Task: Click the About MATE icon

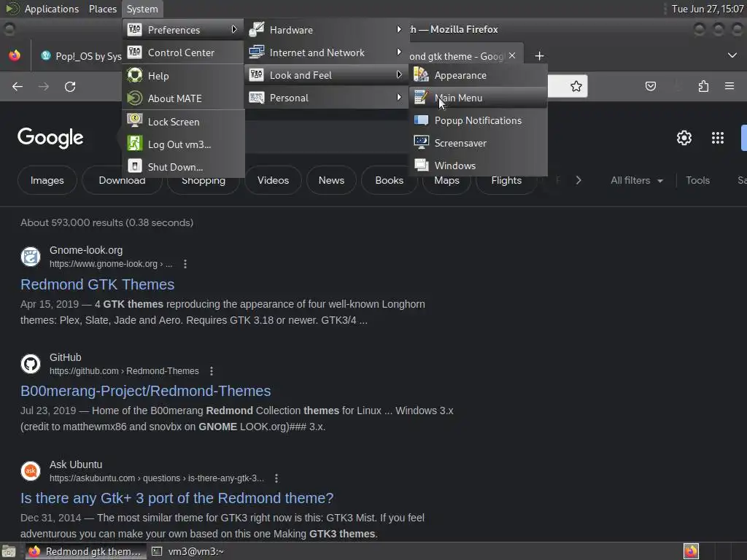Action: (135, 98)
